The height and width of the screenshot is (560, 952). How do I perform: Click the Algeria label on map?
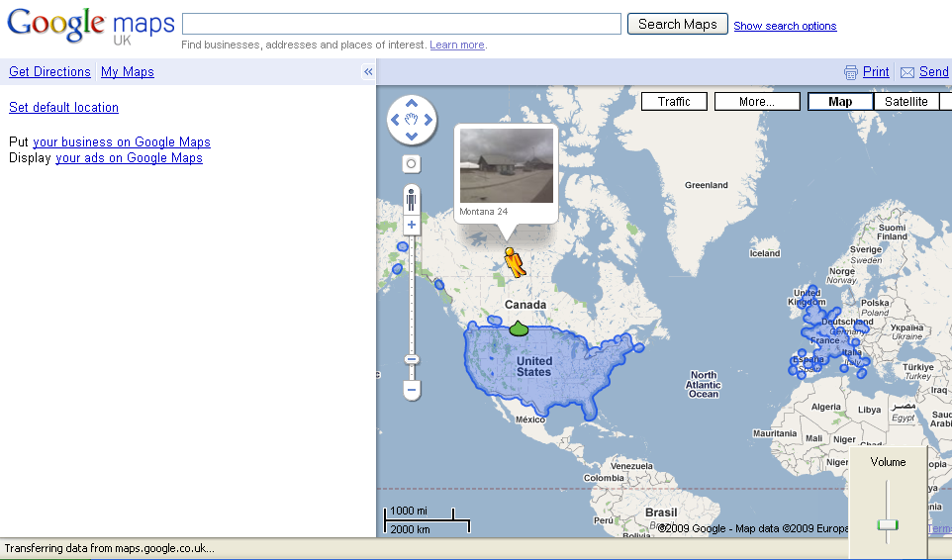826,407
